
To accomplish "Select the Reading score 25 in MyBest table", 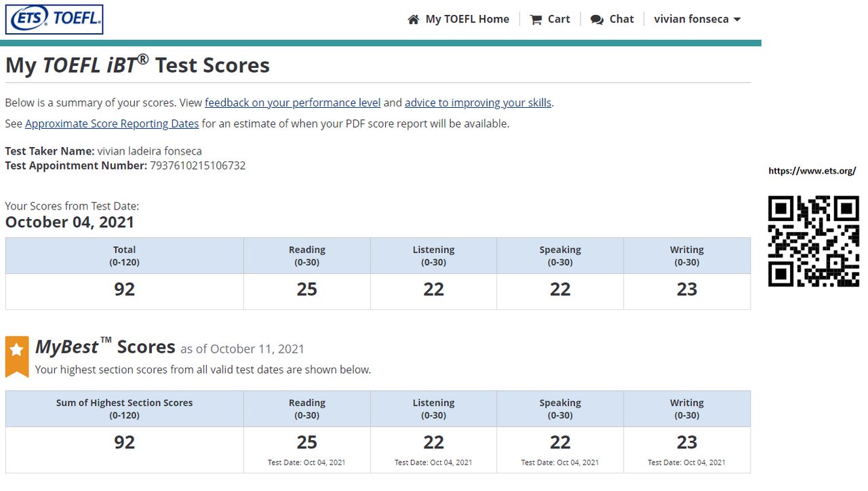I will pyautogui.click(x=307, y=442).
